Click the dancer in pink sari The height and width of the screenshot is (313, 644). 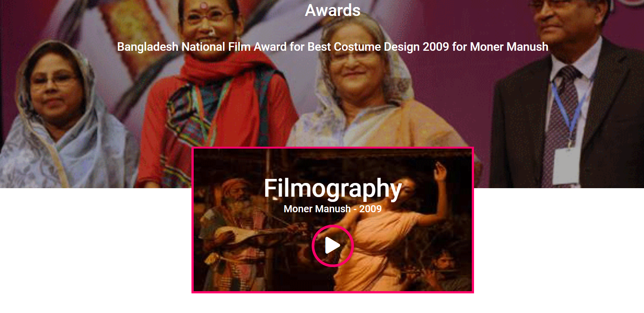[385, 237]
